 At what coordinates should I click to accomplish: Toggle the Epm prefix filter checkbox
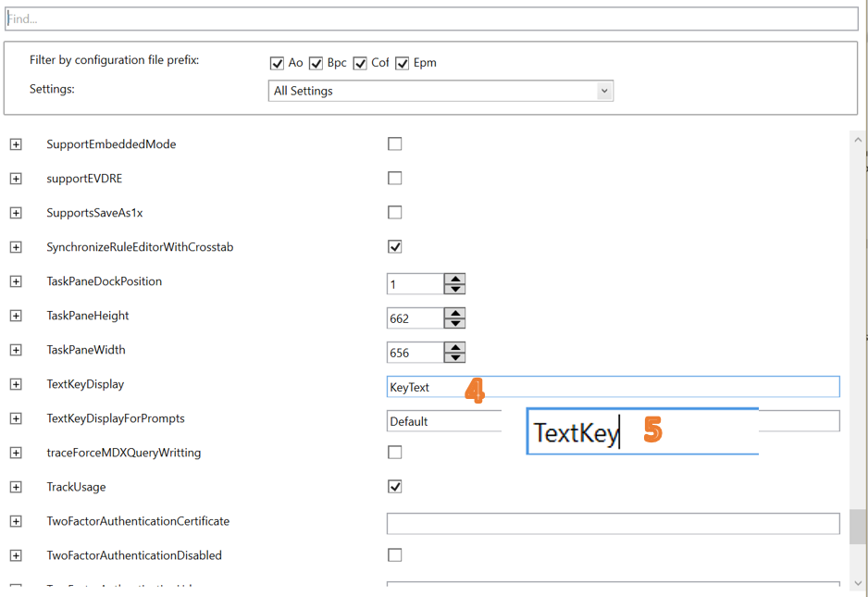point(402,63)
